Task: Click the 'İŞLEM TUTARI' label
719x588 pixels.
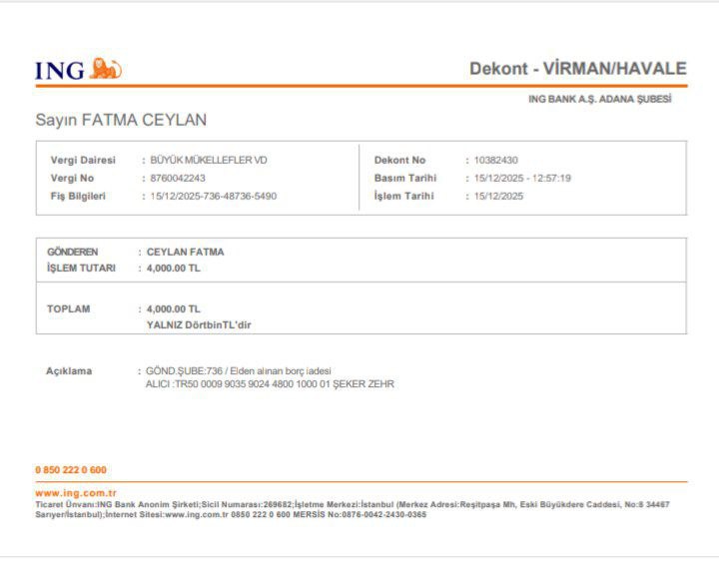Action: pyautogui.click(x=81, y=268)
